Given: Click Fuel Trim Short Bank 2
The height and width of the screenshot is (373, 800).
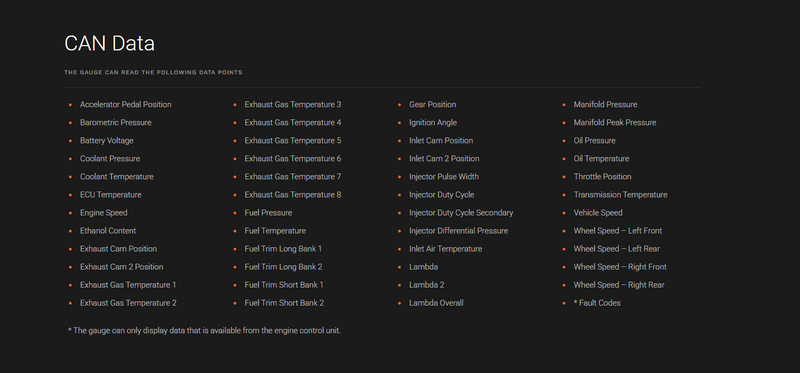Looking at the screenshot, I should click(284, 303).
